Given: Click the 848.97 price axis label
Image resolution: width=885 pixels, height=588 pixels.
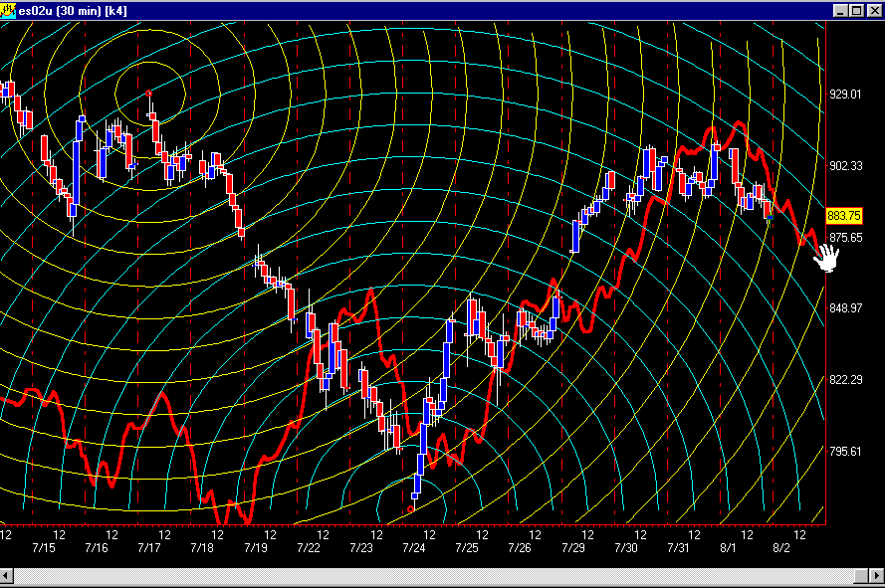Looking at the screenshot, I should click(x=845, y=308).
